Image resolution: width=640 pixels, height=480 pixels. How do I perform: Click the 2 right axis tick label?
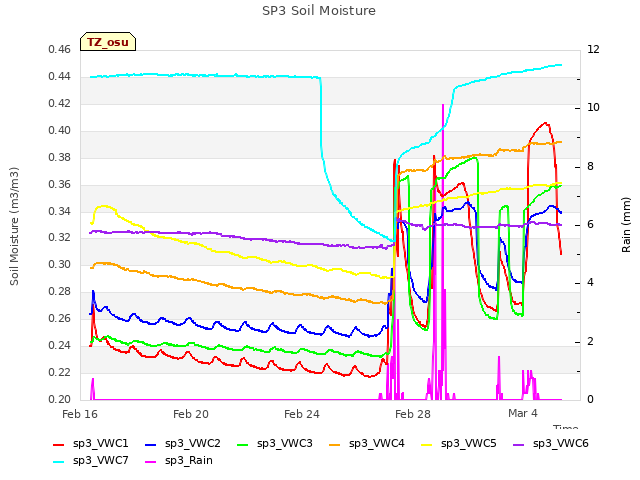pos(590,342)
